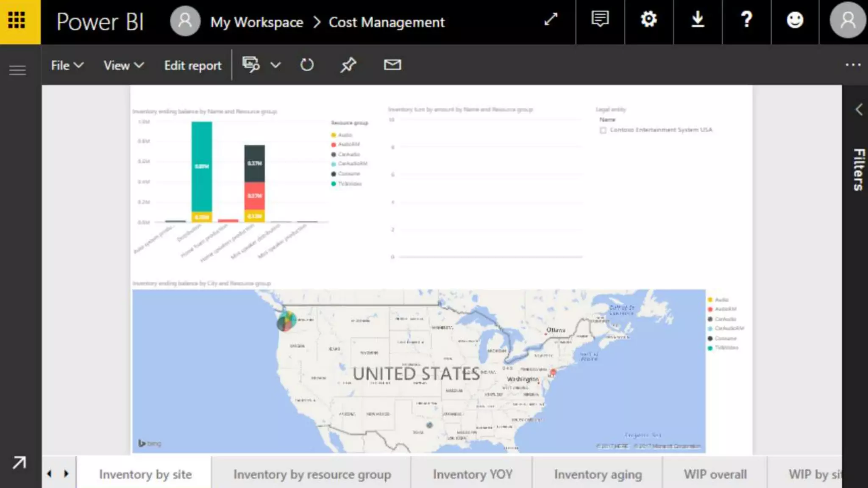The width and height of the screenshot is (868, 488).
Task: Open the File dropdown menu
Action: point(67,65)
